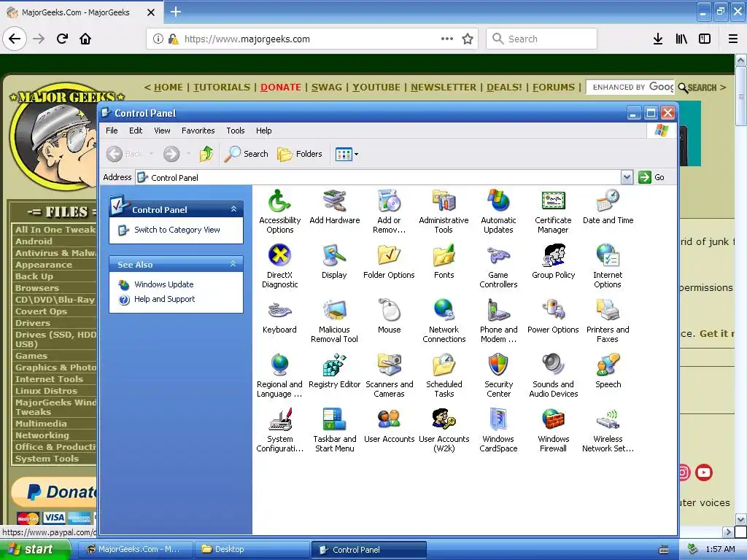Viewport: 747px width, 560px height.
Task: Open Add or Remove Programs icon
Action: pos(390,211)
